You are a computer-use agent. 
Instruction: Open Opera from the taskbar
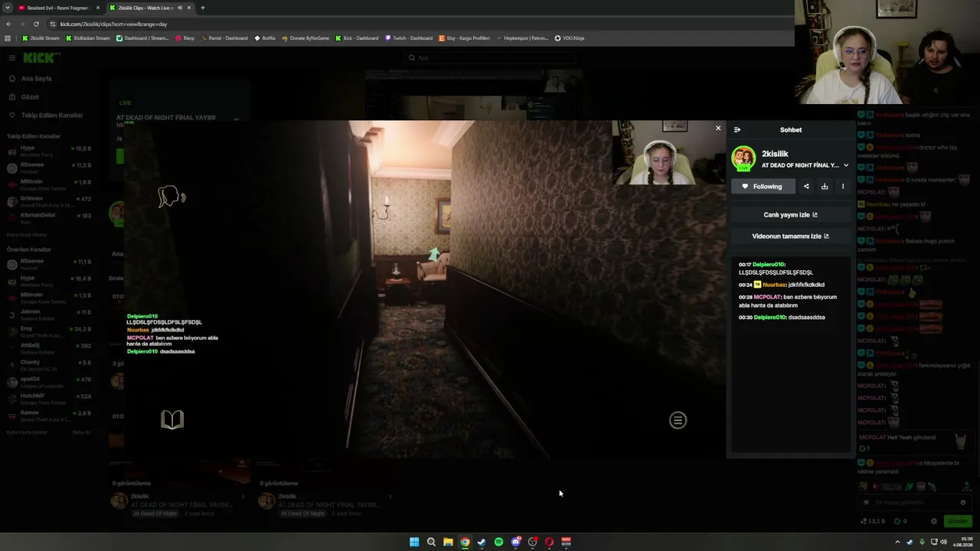(x=549, y=542)
